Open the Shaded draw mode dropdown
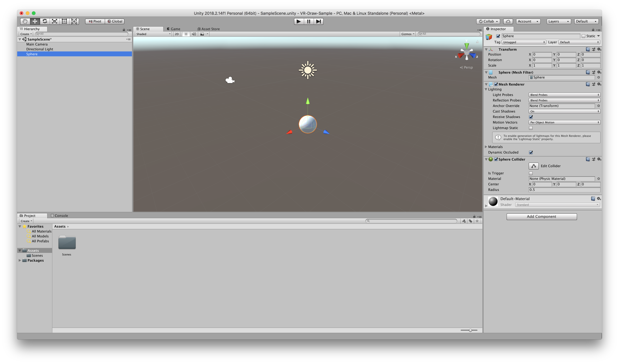619x364 pixels. 152,34
